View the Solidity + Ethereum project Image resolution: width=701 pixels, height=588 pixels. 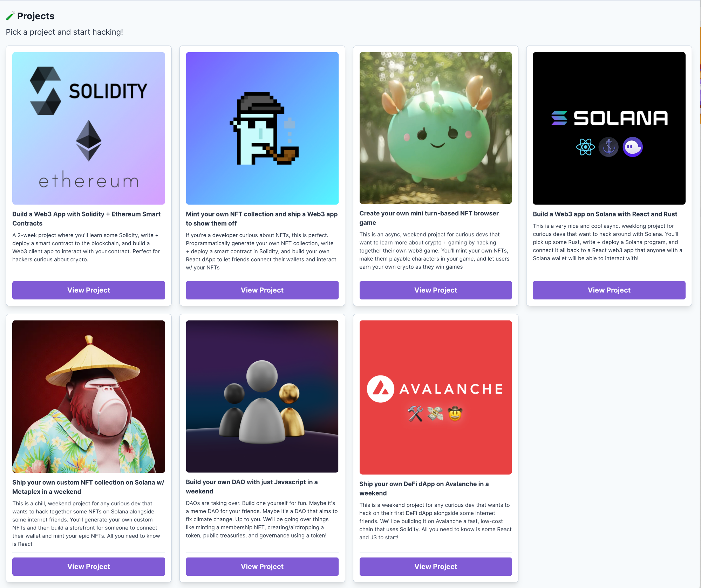tap(89, 290)
